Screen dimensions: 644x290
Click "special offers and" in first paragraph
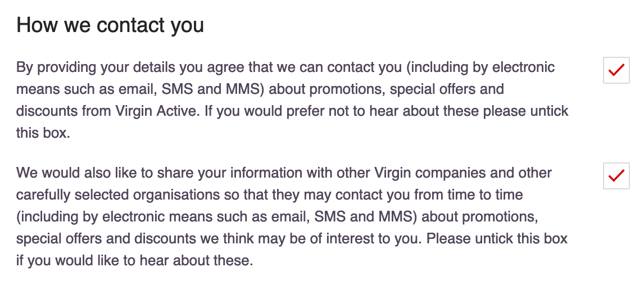pyautogui.click(x=447, y=89)
